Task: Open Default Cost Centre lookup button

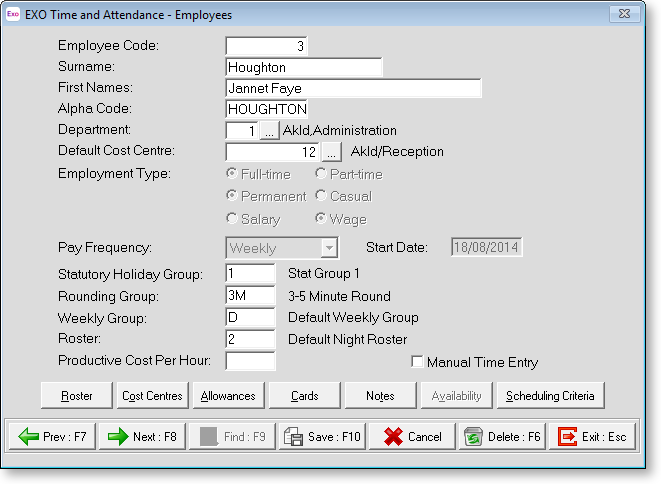Action: click(332, 152)
